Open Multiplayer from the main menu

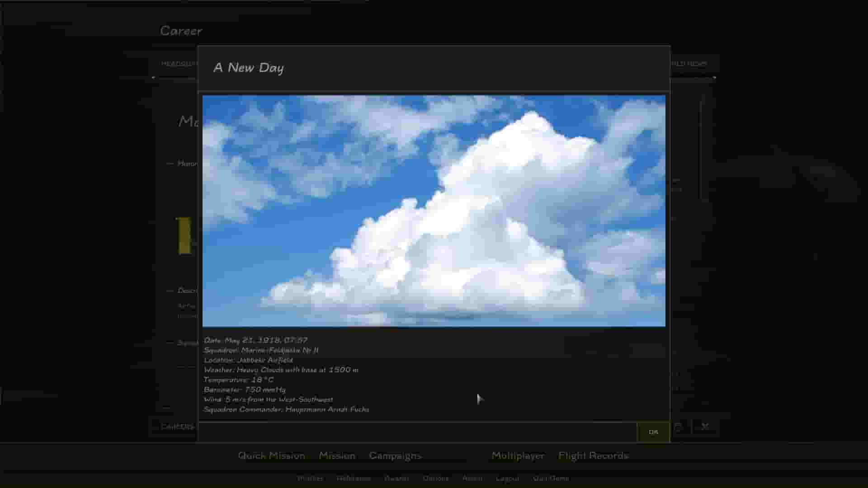point(517,456)
